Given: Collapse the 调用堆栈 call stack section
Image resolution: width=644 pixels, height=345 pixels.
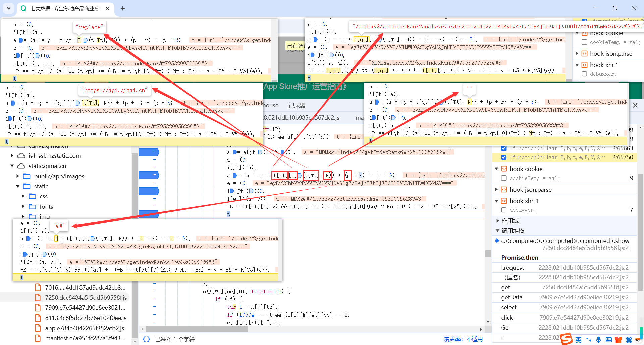Looking at the screenshot, I should 498,231.
